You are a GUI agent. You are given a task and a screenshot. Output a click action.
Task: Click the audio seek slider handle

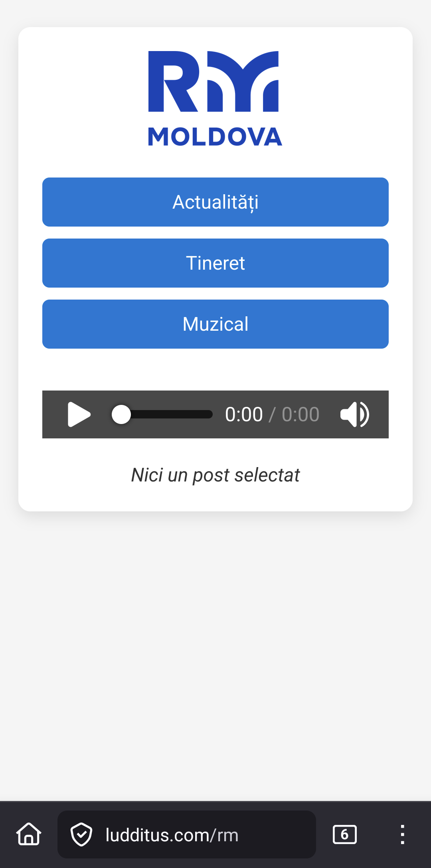(121, 414)
